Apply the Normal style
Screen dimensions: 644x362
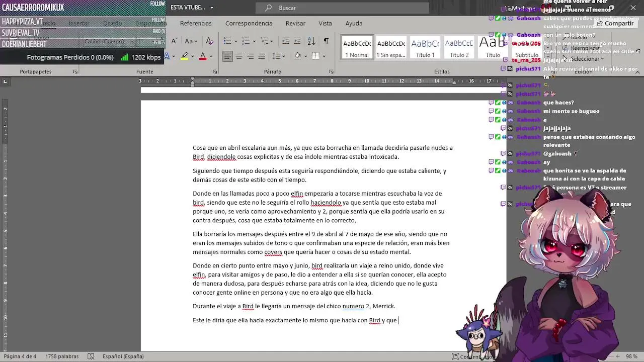(x=357, y=47)
